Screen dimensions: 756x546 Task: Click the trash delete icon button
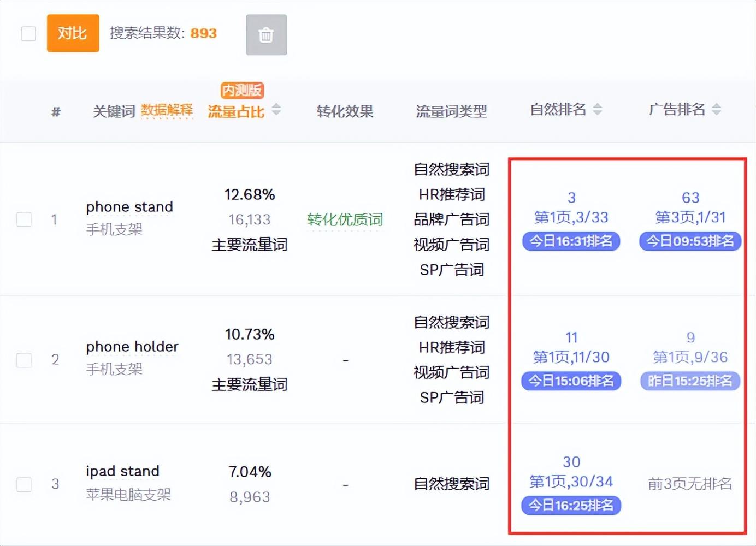pos(266,35)
